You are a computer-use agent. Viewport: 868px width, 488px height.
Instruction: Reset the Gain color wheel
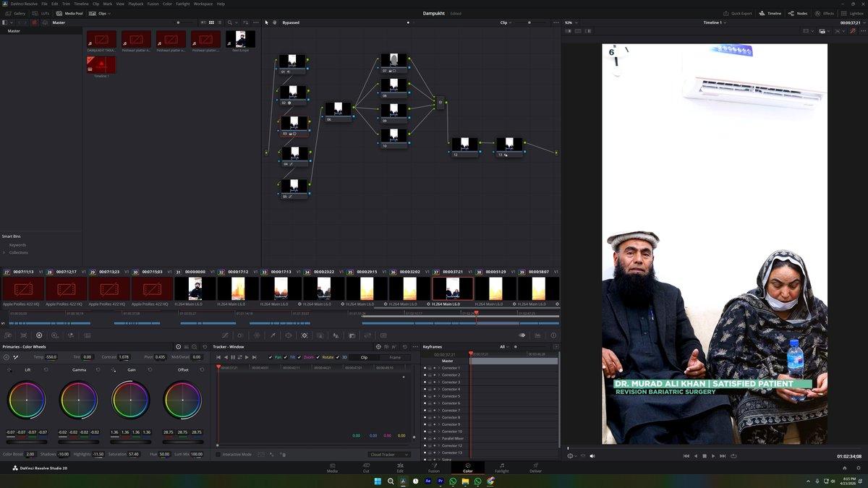click(150, 369)
